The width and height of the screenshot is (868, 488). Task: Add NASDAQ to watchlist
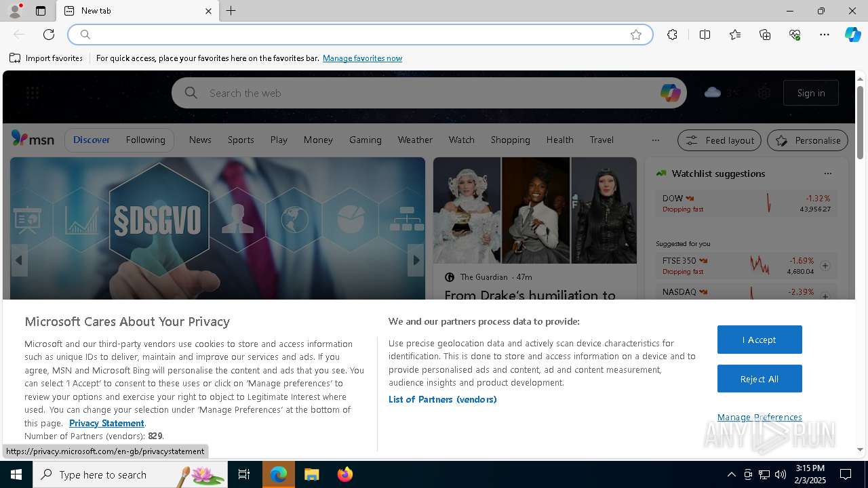pos(825,296)
